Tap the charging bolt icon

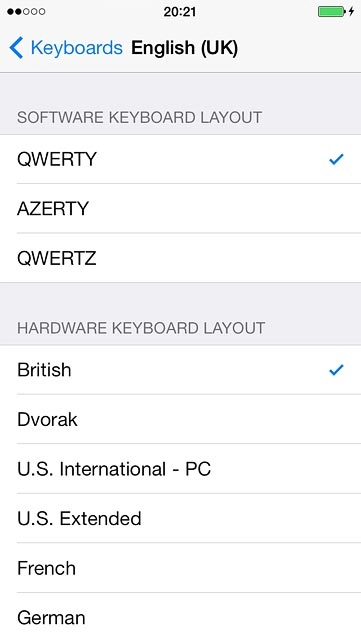(351, 12)
